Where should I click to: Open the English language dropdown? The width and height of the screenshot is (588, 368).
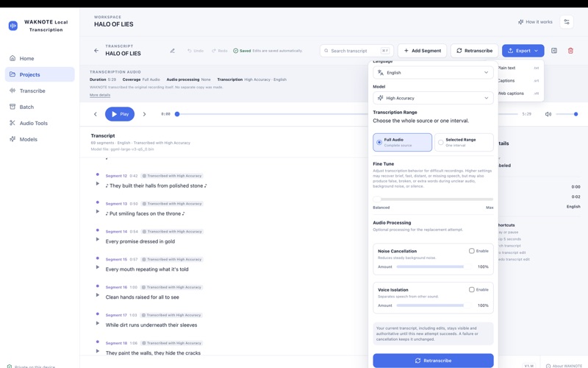pos(433,72)
